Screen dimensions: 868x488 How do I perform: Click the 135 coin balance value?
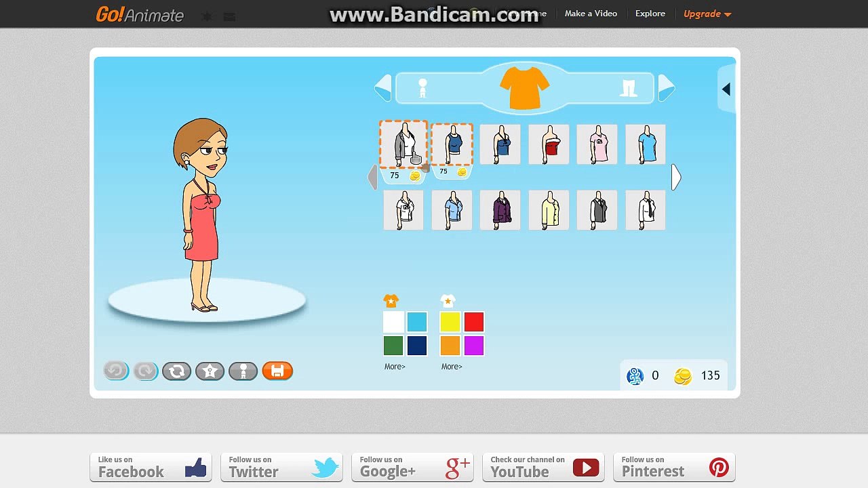tap(711, 375)
